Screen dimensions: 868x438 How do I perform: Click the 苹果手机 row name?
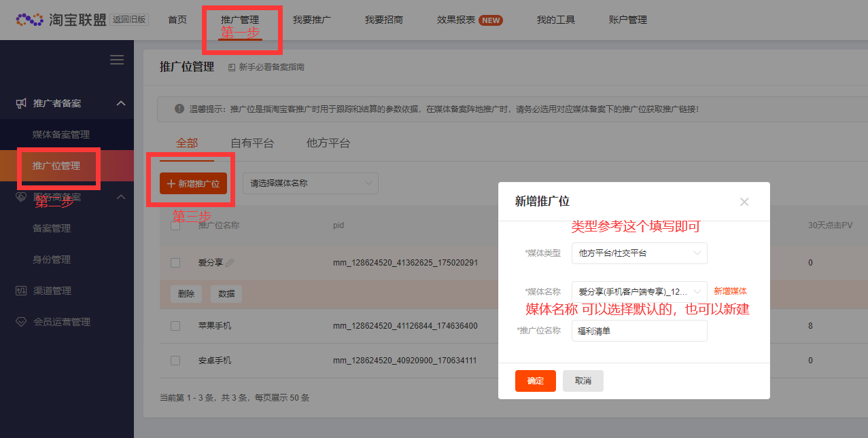[215, 326]
